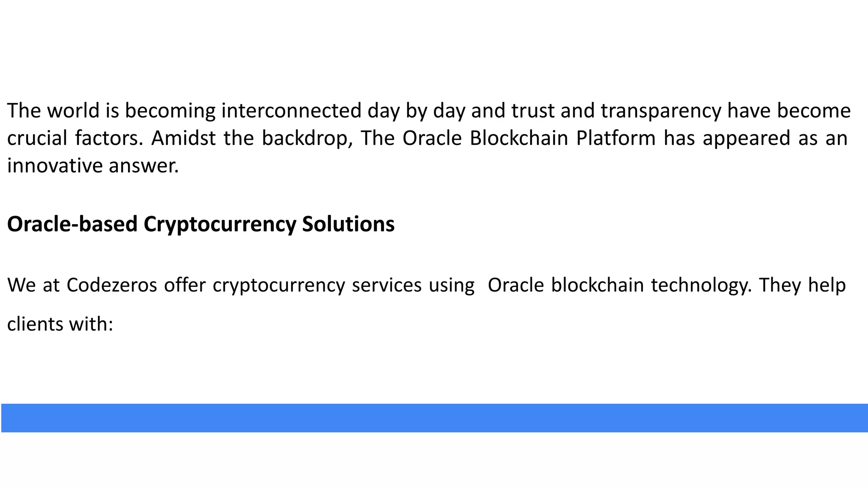This screenshot has height=488, width=868.
Task: Select the word Amidst
Action: pyautogui.click(x=183, y=138)
